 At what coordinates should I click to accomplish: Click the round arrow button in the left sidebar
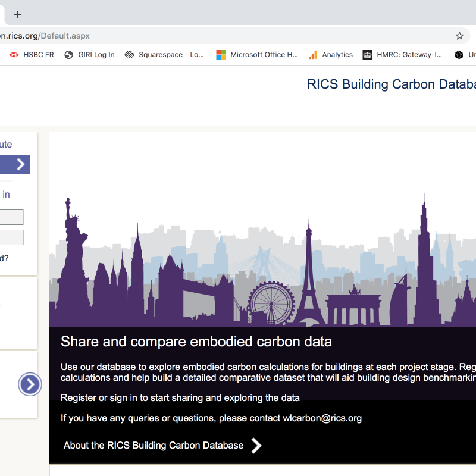(30, 384)
